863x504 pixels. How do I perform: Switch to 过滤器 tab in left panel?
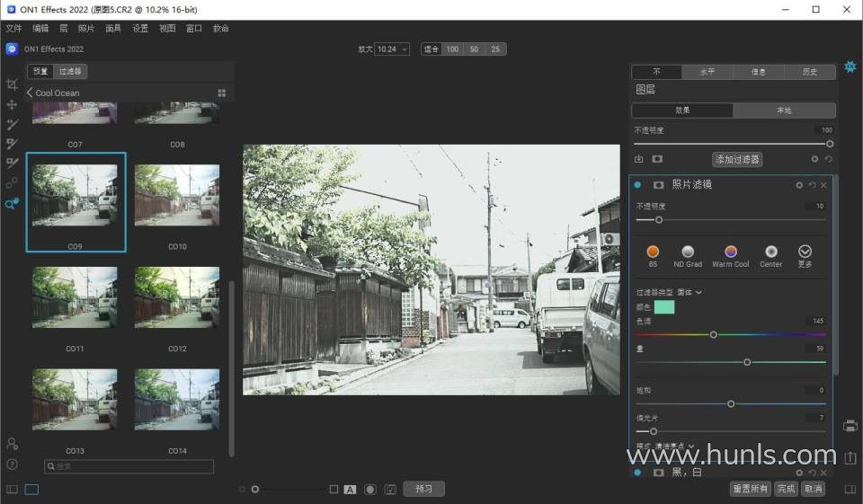pyautogui.click(x=70, y=71)
